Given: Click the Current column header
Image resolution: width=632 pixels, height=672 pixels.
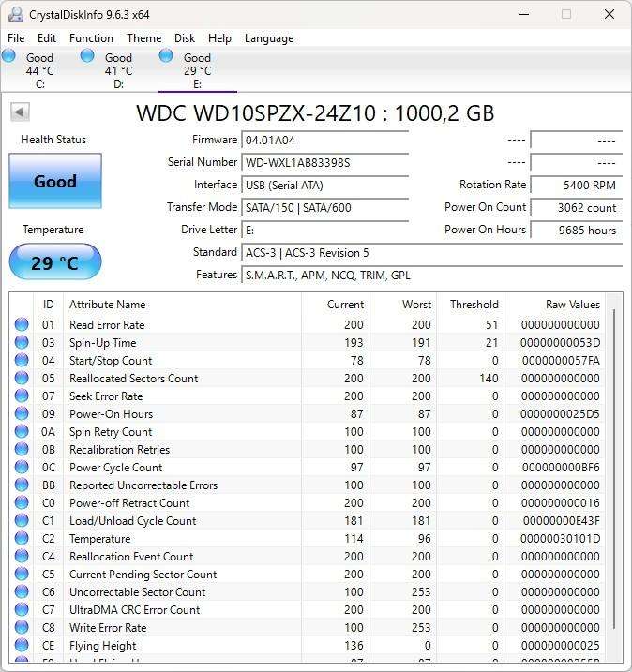Looking at the screenshot, I should (x=336, y=305).
